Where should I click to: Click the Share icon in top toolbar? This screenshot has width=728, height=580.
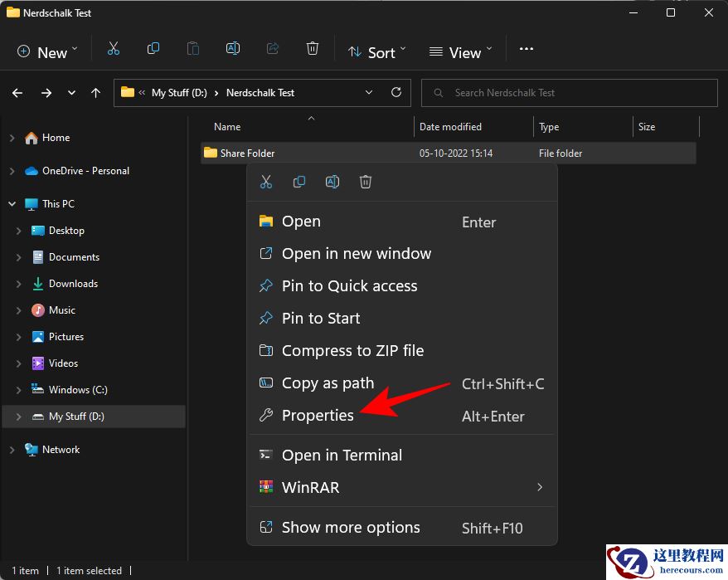[x=273, y=49]
